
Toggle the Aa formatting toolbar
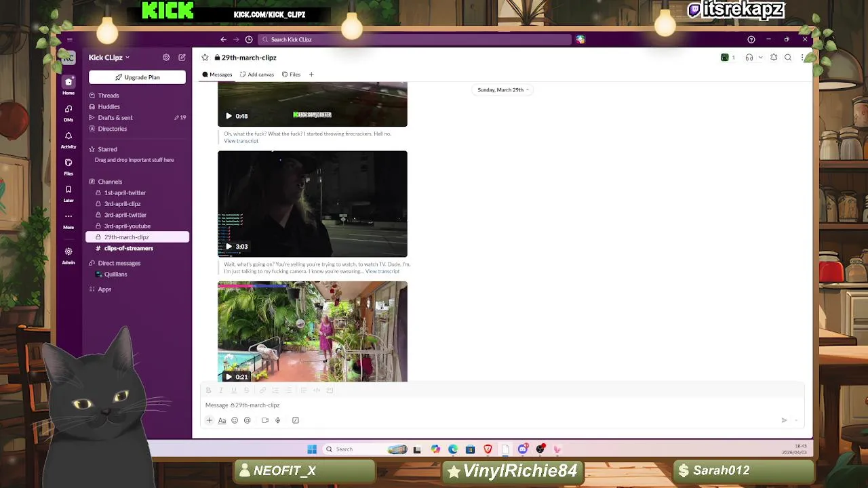click(222, 420)
